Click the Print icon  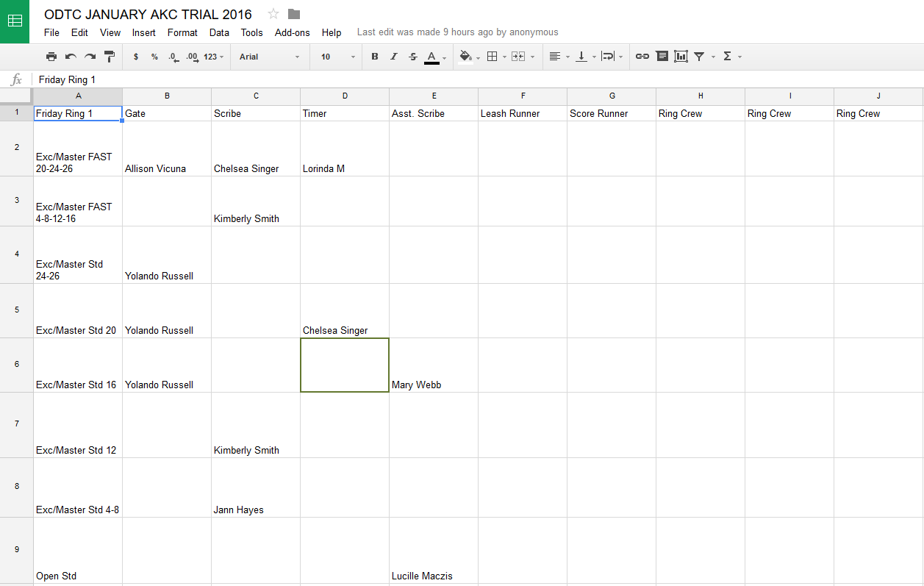tap(51, 57)
